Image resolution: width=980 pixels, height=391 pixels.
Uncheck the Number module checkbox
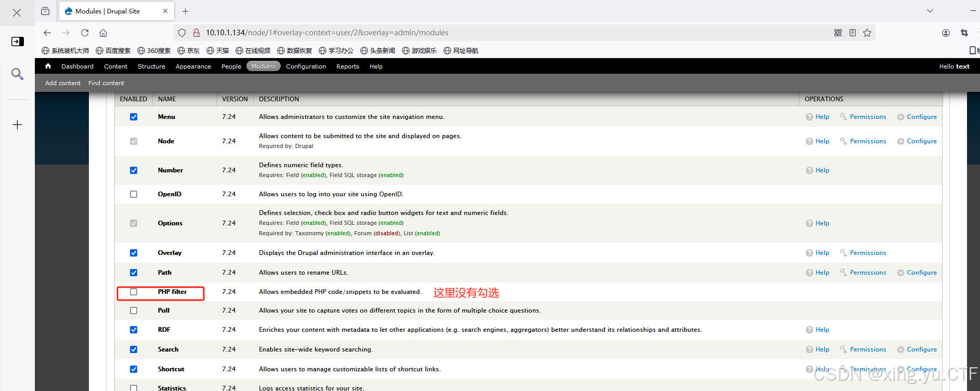click(x=134, y=170)
